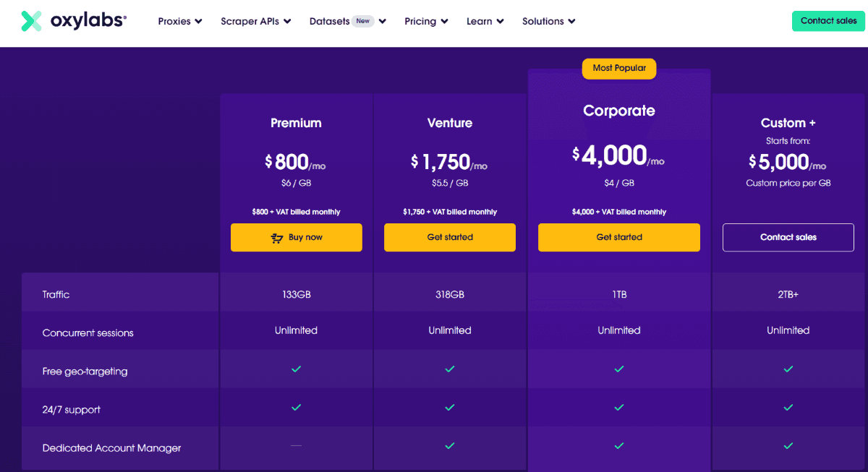Screen dimensions: 868x472
Task: Click the 133GB traffic value
Action: point(297,294)
